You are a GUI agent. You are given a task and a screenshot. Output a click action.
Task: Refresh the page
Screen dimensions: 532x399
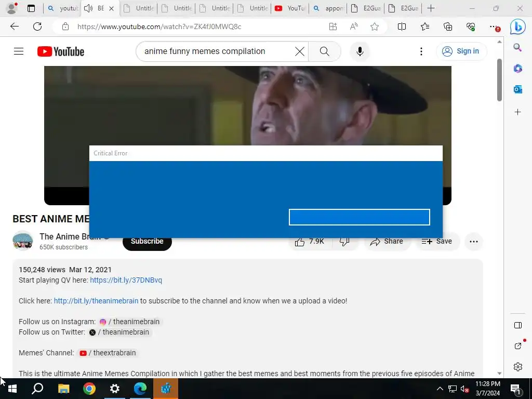pyautogui.click(x=37, y=26)
